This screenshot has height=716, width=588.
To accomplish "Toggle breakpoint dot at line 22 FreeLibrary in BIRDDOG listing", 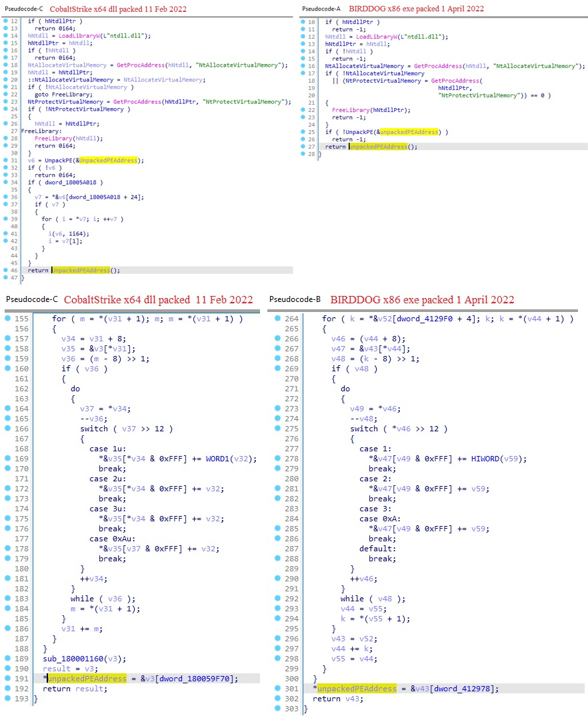I will (x=303, y=110).
